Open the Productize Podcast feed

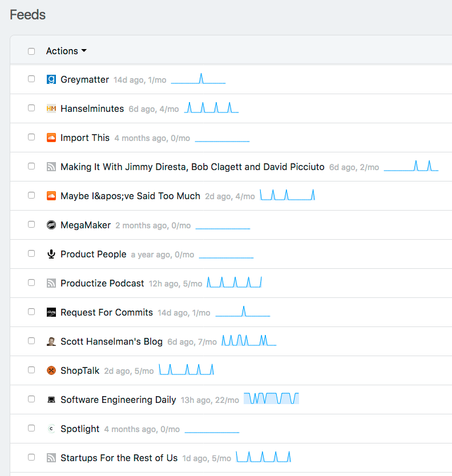[102, 283]
